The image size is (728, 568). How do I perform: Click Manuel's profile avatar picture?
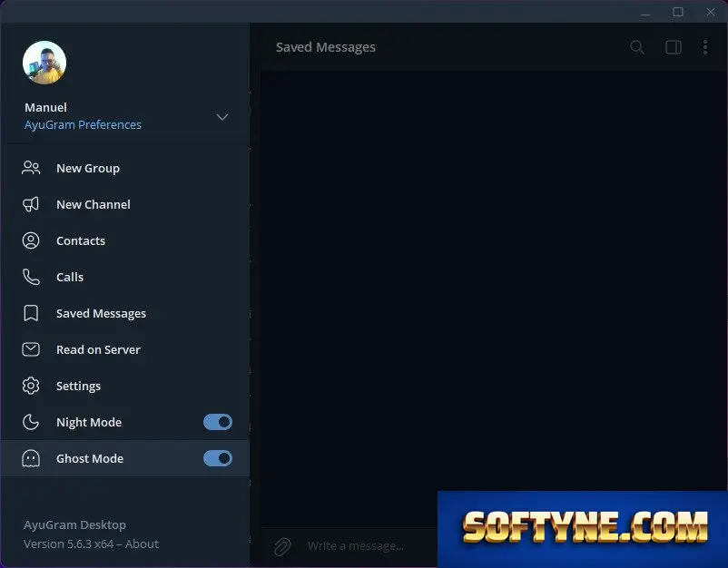[44, 63]
